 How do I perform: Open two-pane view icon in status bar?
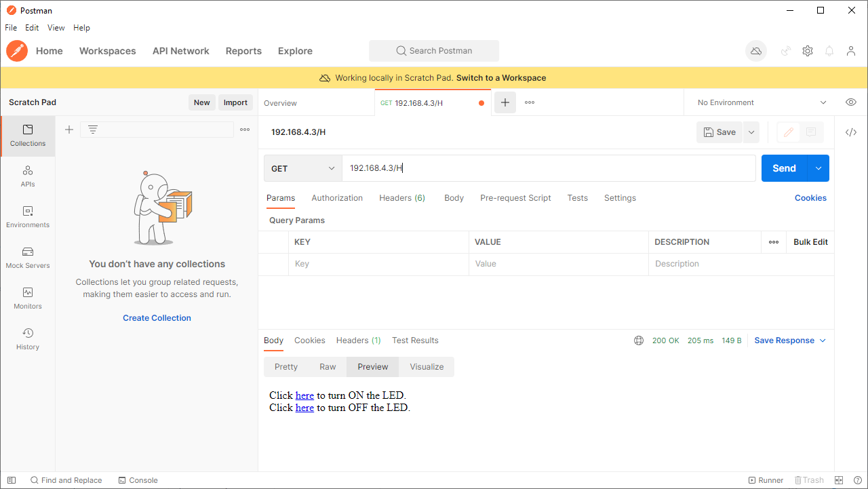839,480
